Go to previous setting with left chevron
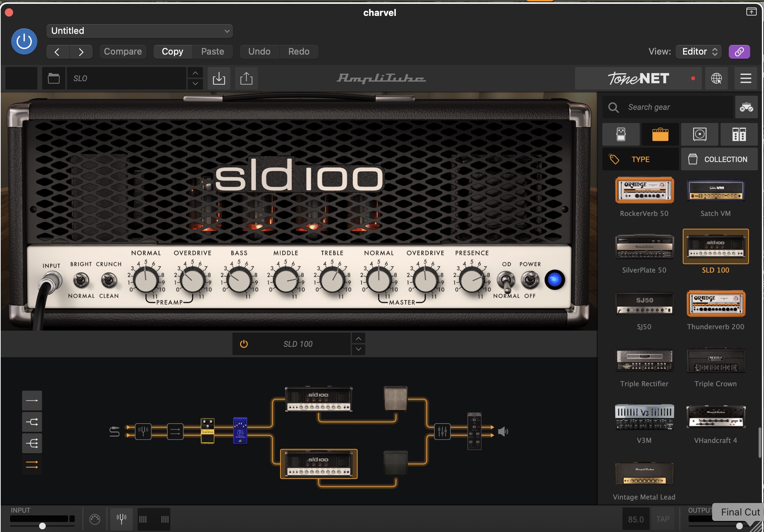764x532 pixels. click(57, 52)
